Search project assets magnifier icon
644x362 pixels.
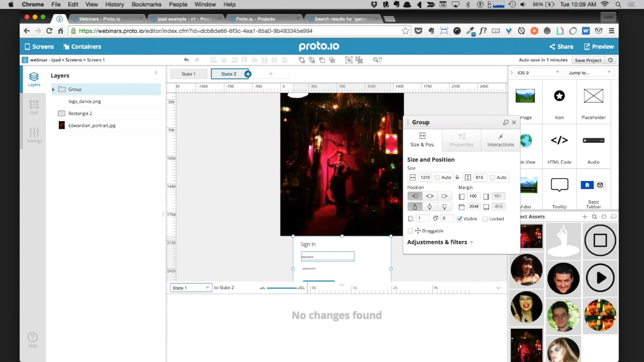pyautogui.click(x=594, y=217)
